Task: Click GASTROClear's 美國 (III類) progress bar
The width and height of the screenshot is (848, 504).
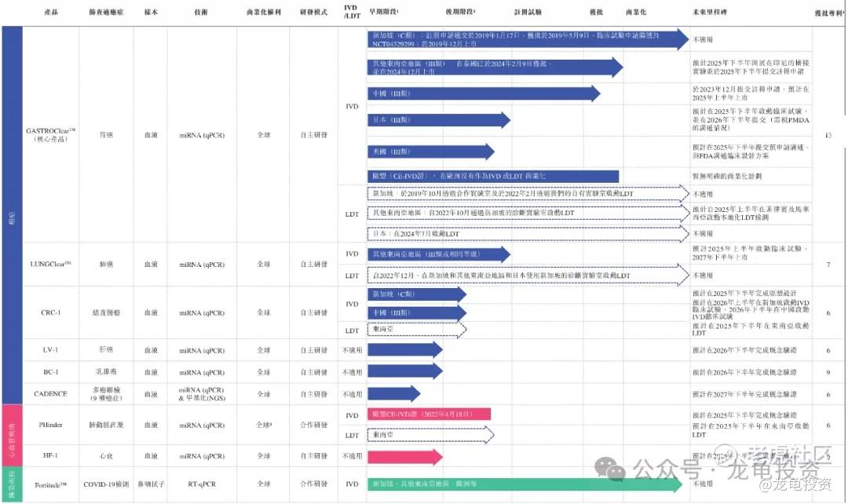Action: [x=430, y=152]
